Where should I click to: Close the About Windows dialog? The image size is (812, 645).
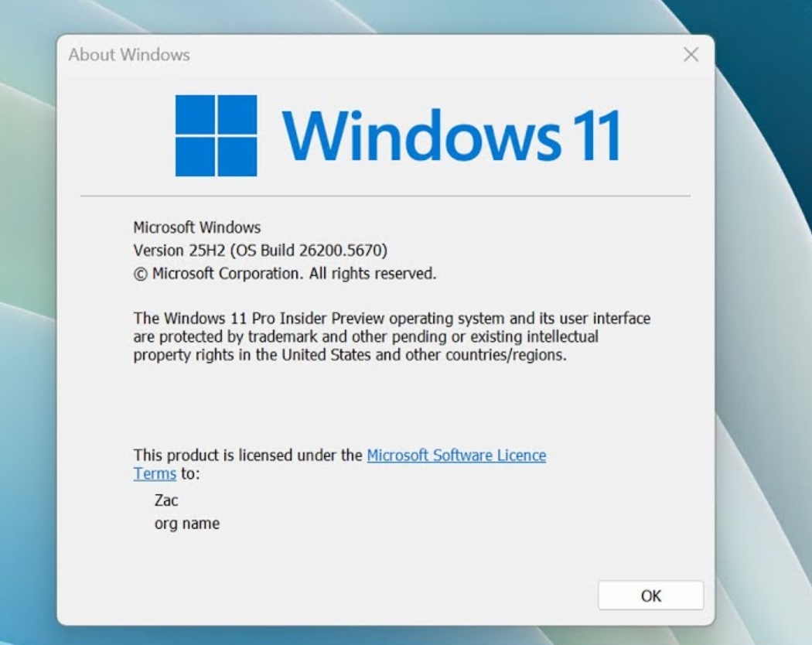coord(691,54)
